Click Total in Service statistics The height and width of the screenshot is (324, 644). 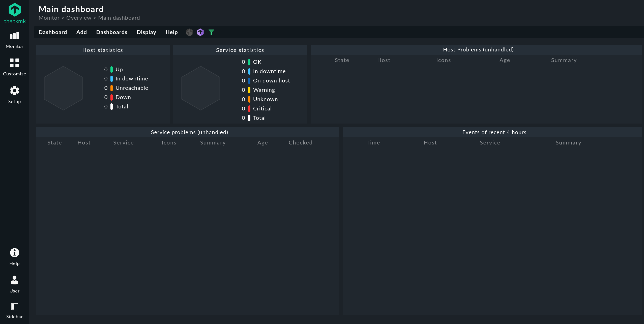pos(259,118)
